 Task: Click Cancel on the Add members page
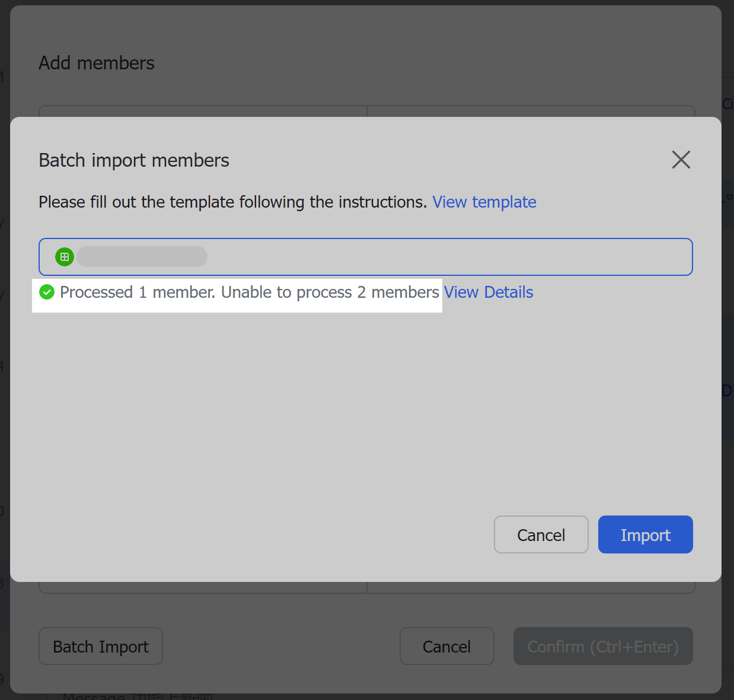[446, 646]
